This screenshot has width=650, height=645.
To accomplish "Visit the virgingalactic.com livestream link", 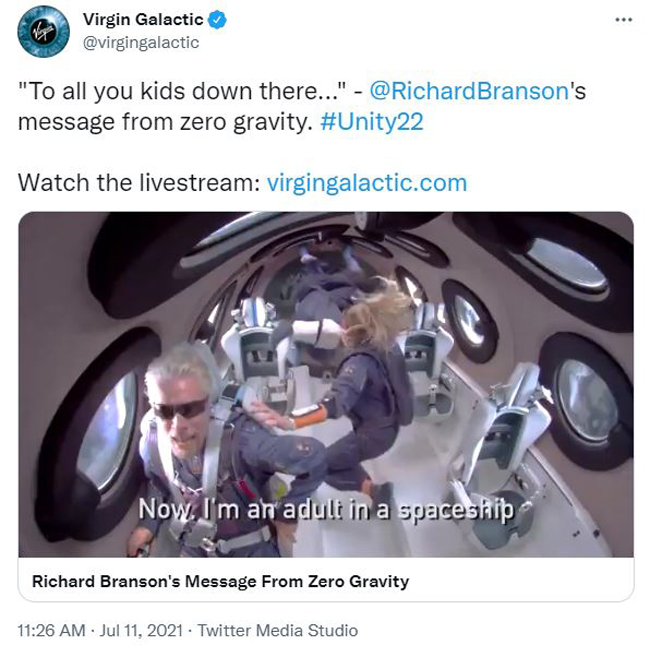I will tap(367, 183).
